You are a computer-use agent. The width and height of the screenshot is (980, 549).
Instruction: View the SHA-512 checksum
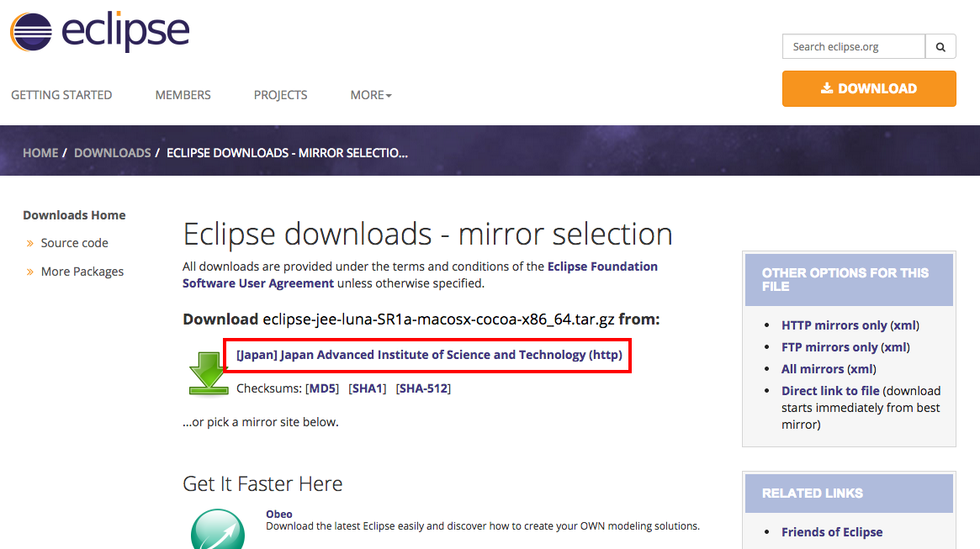coord(423,388)
